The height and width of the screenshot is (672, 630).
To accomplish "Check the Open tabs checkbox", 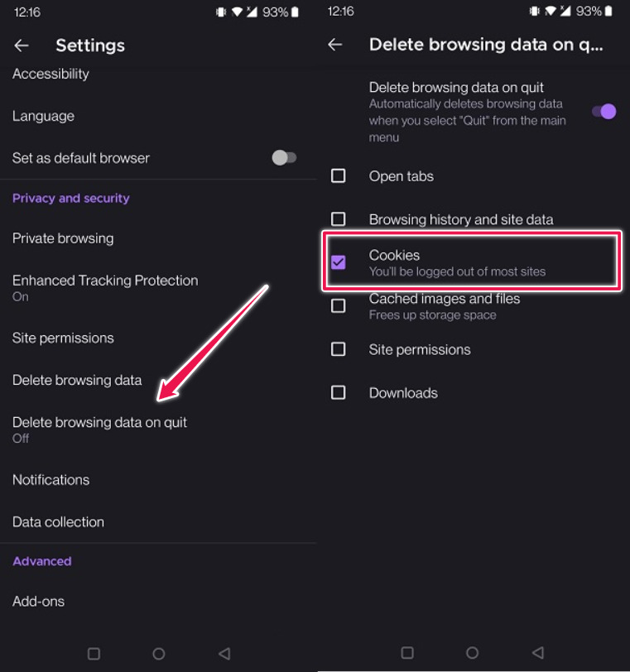I will click(x=339, y=175).
